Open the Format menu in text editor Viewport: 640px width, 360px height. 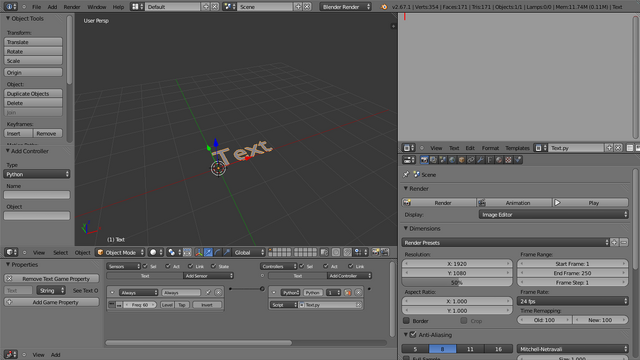490,148
